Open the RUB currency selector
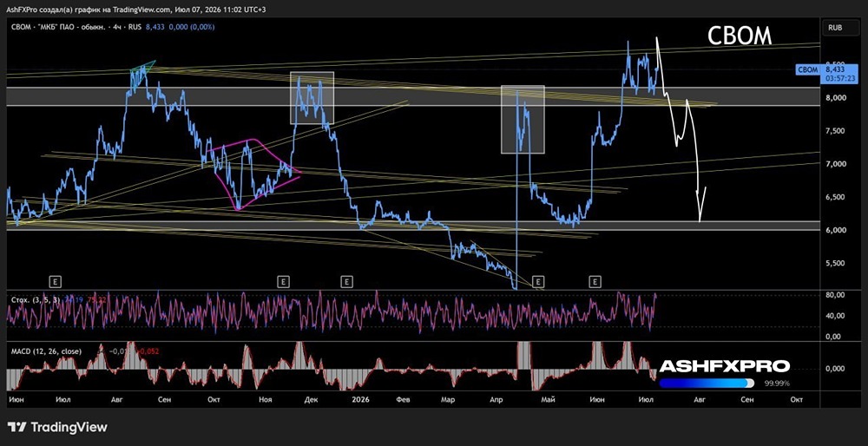 [836, 27]
